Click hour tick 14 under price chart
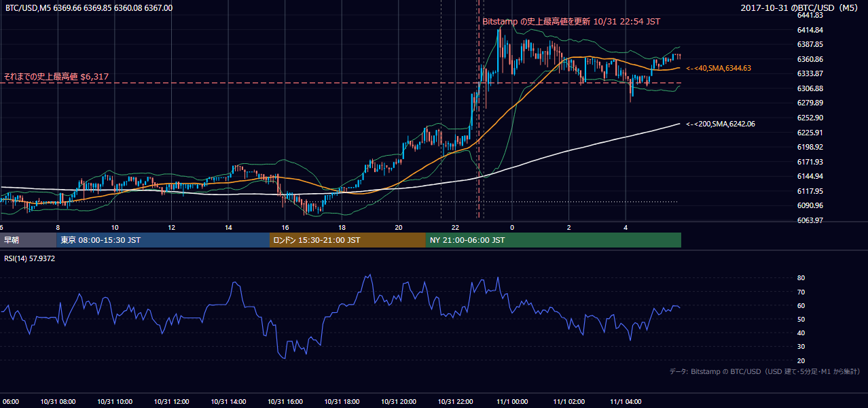The image size is (868, 408). (228, 228)
